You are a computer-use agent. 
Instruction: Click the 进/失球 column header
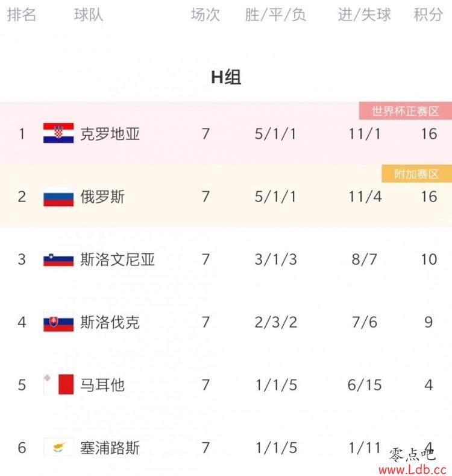(x=365, y=14)
